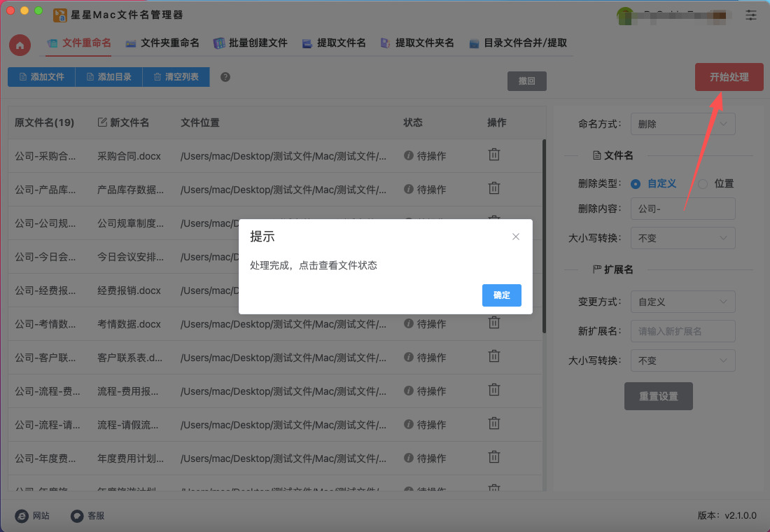Click the 添加文件 button

pos(41,77)
